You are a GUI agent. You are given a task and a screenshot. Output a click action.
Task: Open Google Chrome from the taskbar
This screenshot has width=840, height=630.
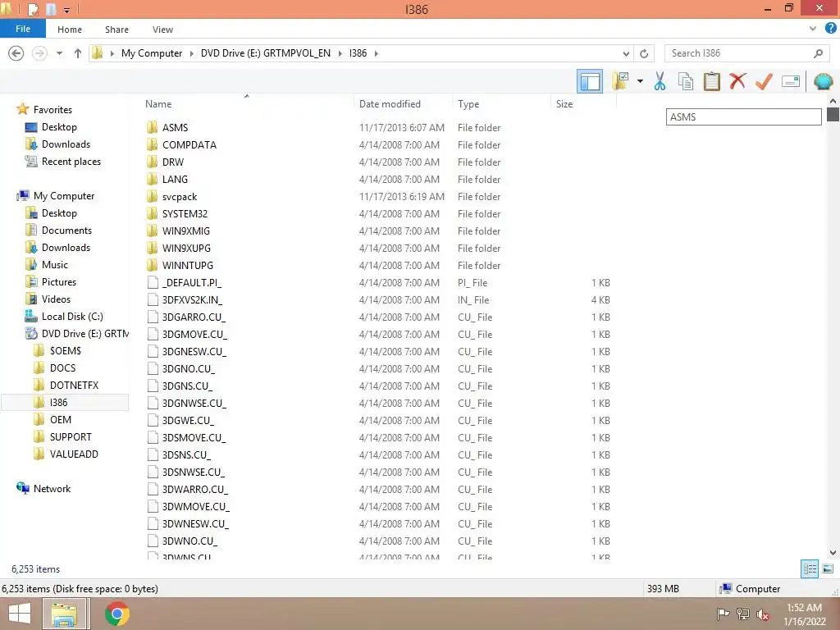[116, 614]
